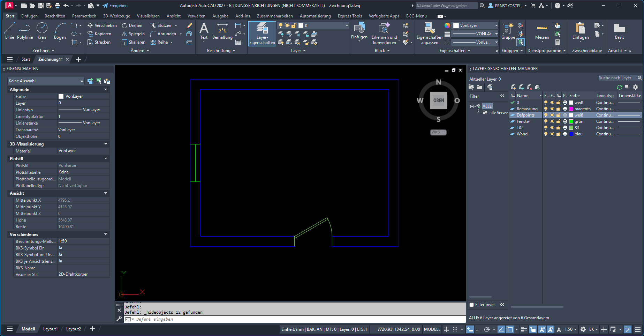Open the Keine Auswahl dropdown
This screenshot has height=336, width=644.
point(46,81)
